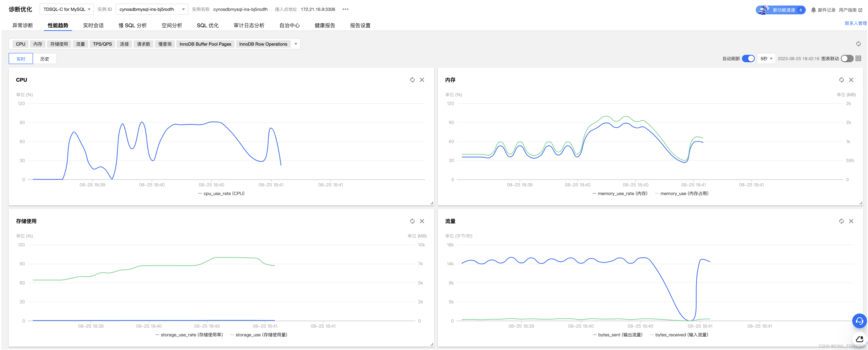Open the 5秒 refresh interval dropdown
The width and height of the screenshot is (868, 350).
pyautogui.click(x=766, y=59)
